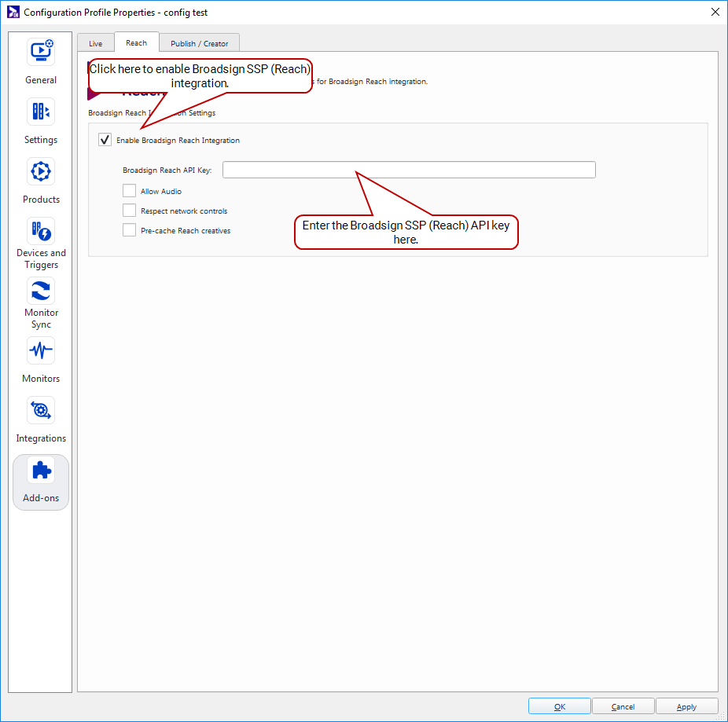
Task: Open the Products section icon
Action: tap(41, 171)
